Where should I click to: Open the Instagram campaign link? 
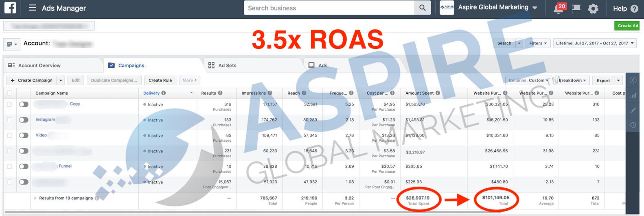tap(45, 119)
